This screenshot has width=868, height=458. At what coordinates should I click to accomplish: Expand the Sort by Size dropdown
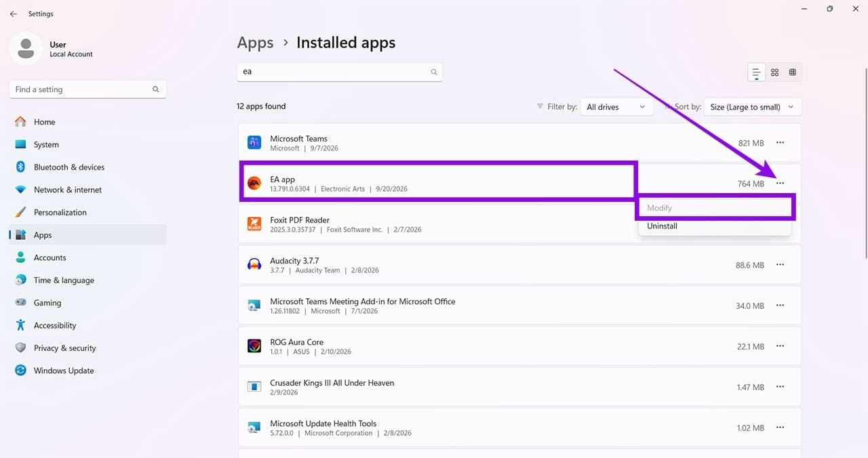pos(753,107)
